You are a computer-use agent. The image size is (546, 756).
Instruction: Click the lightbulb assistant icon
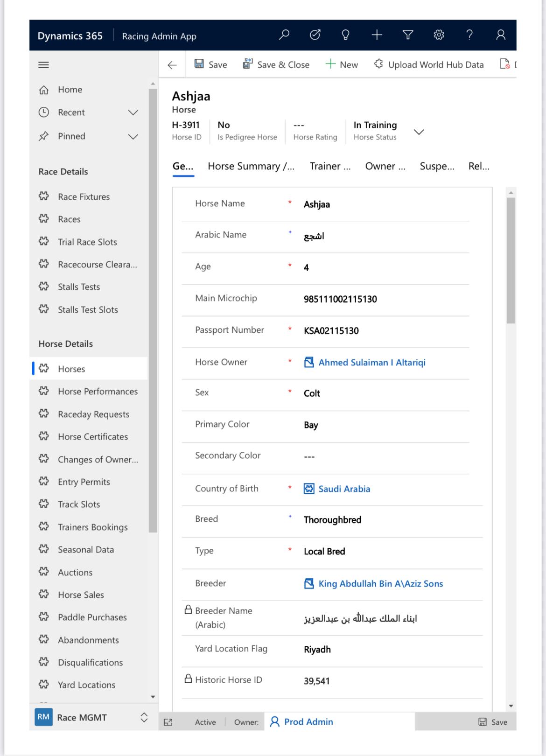pyautogui.click(x=346, y=35)
